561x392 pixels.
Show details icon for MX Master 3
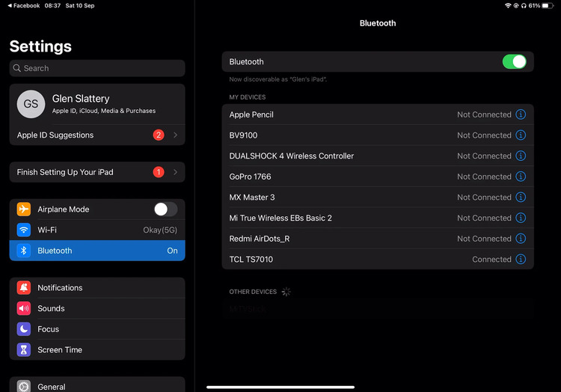pos(521,197)
